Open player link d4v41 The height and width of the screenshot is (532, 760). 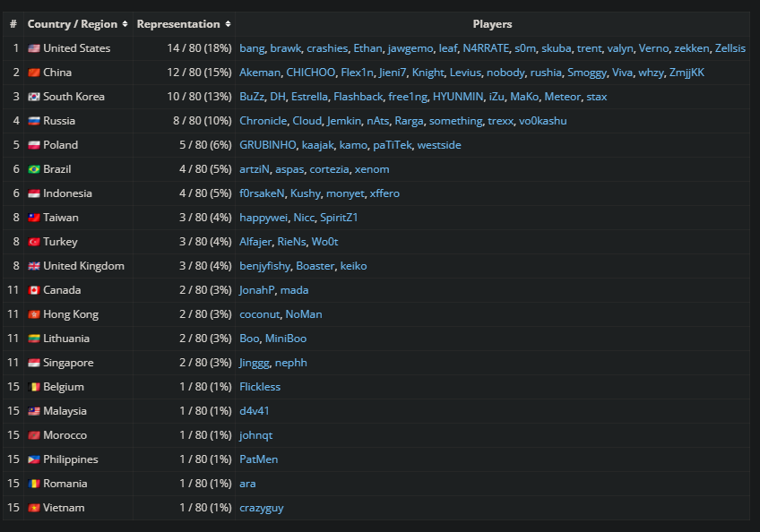point(254,411)
